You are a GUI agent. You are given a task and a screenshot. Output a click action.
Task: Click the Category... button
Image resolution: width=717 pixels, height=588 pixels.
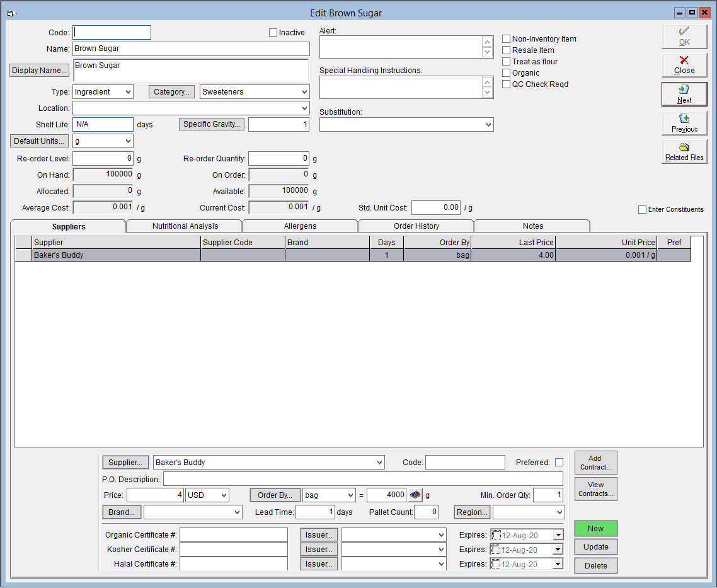[x=171, y=92]
